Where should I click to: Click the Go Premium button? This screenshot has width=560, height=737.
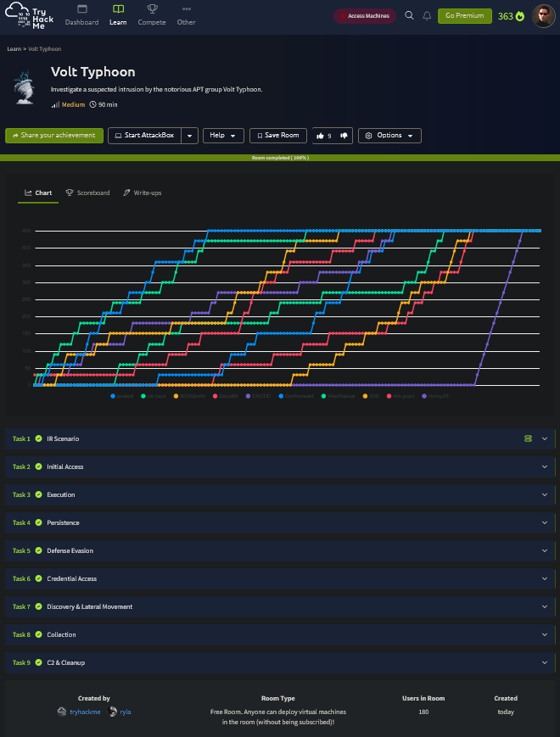[464, 16]
